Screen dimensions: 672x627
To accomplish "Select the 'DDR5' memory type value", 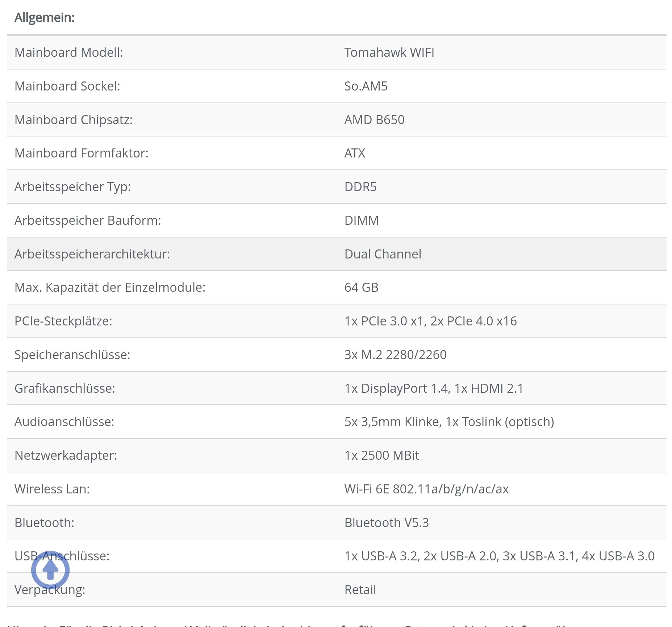I will pyautogui.click(x=360, y=187).
